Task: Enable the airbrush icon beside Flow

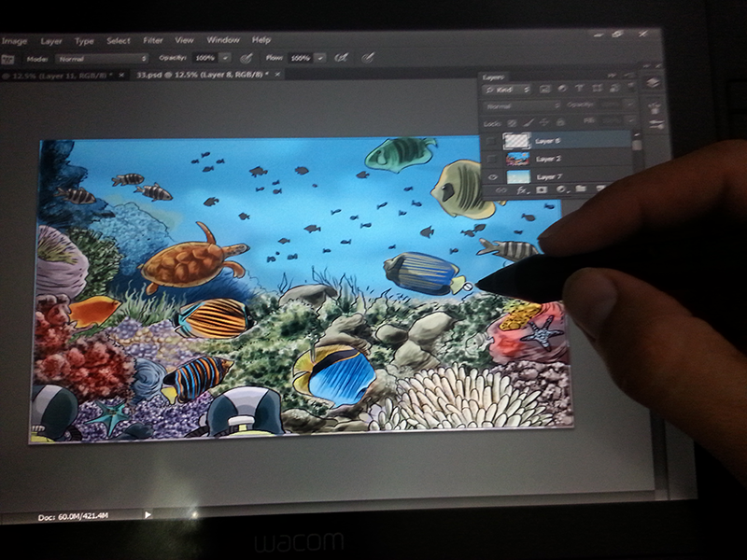Action: (341, 58)
